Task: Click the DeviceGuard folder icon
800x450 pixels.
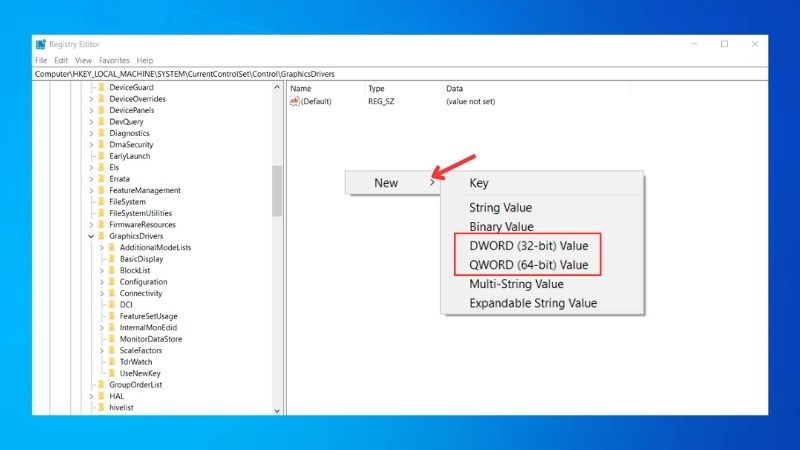Action: click(101, 87)
